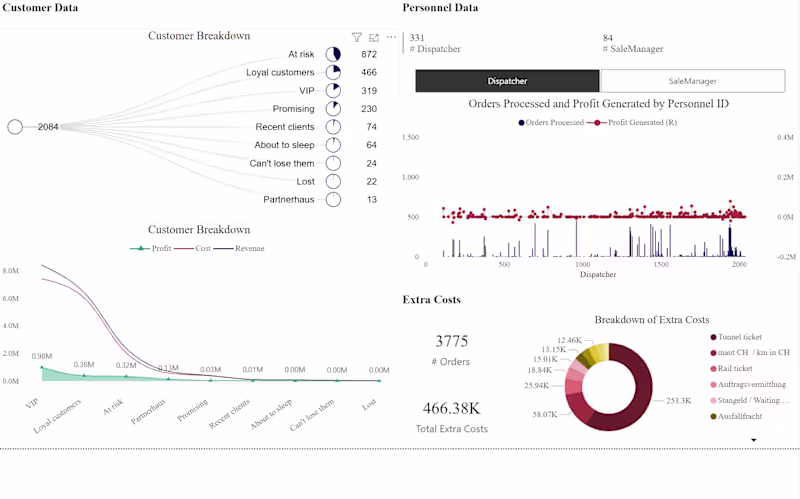The width and height of the screenshot is (800, 499).
Task: Click the VIP value 319
Action: click(x=369, y=90)
